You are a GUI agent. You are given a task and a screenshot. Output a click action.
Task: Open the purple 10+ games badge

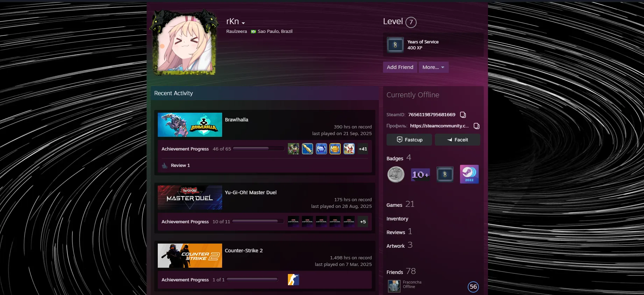(420, 174)
